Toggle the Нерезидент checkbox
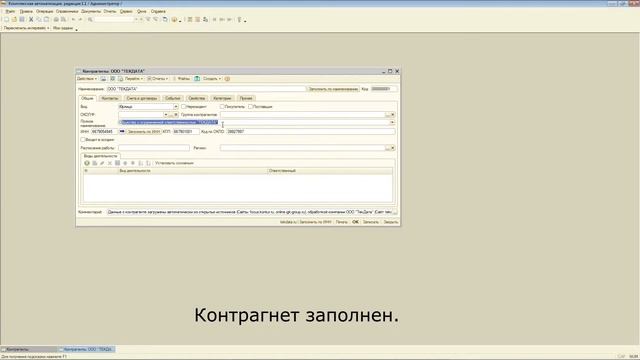 coord(184,107)
